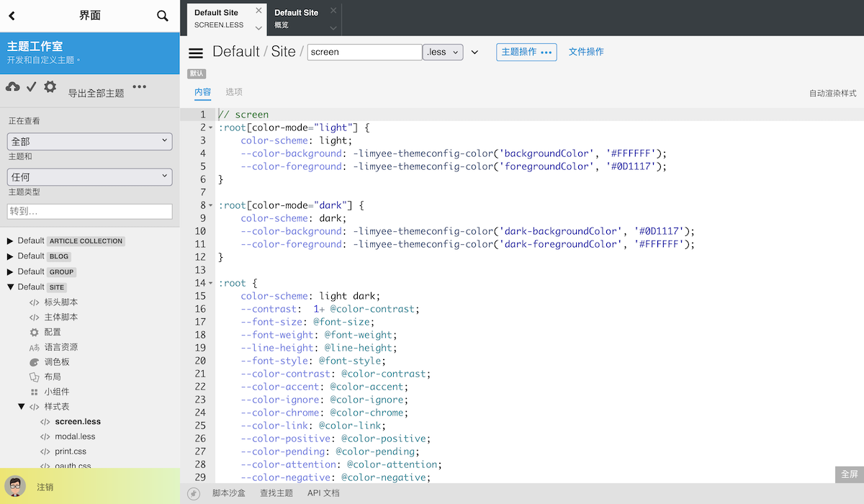Click the 文件操作 link
This screenshot has width=864, height=504.
pyautogui.click(x=586, y=52)
